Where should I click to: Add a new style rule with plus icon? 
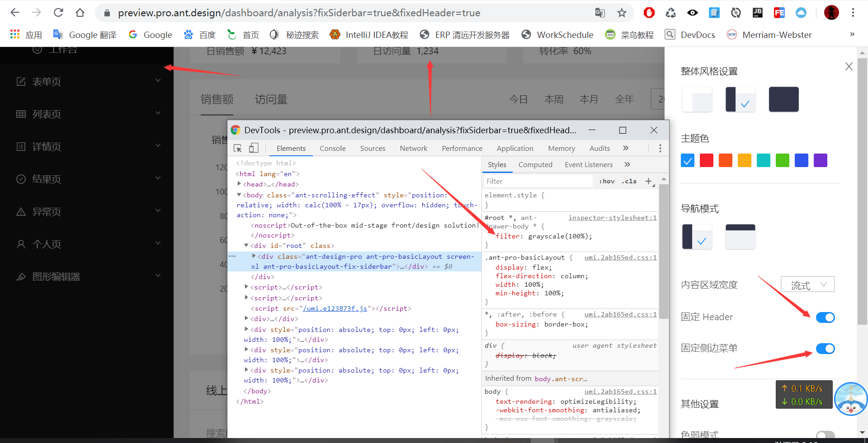click(649, 181)
